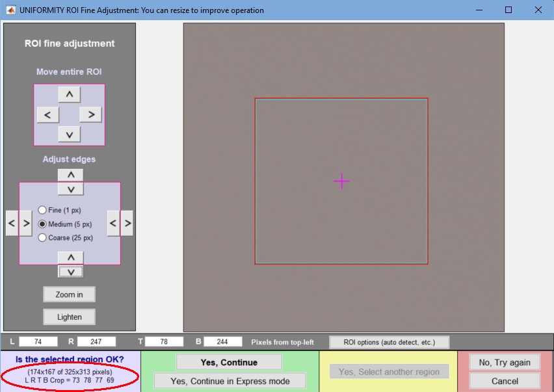The image size is (554, 392).
Task: Click No, Try again
Action: pos(505,362)
